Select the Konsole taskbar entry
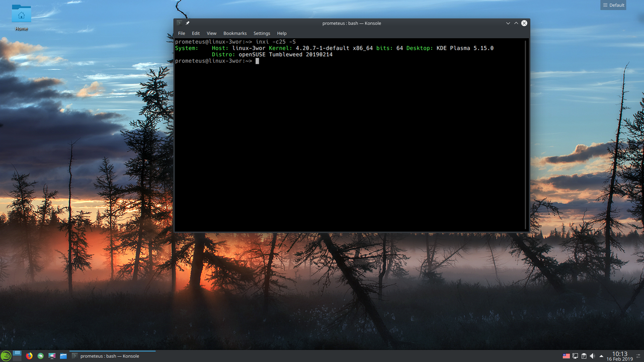 click(x=113, y=356)
